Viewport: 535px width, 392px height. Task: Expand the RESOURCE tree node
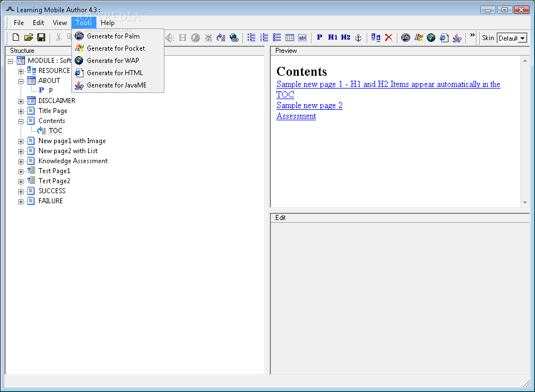pos(21,71)
